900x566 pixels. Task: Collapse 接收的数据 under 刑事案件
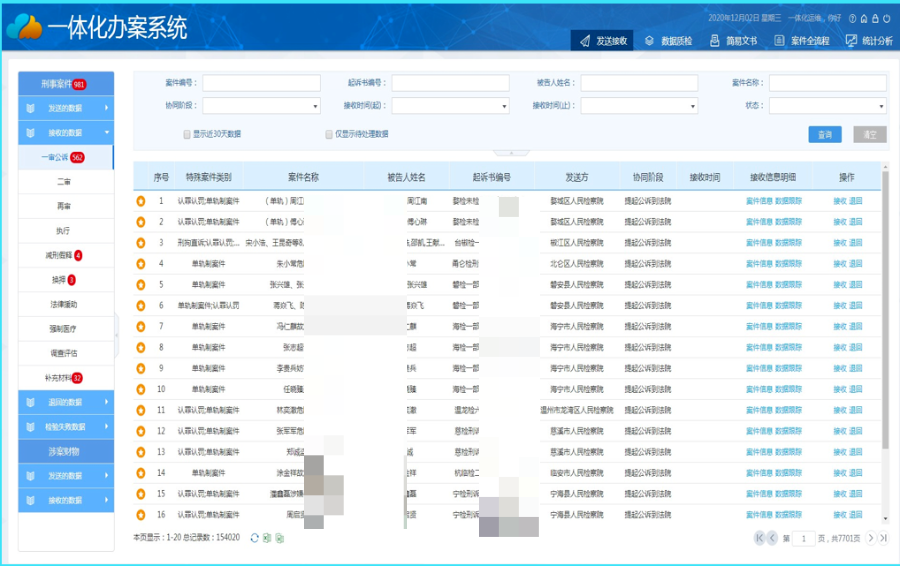click(x=66, y=133)
